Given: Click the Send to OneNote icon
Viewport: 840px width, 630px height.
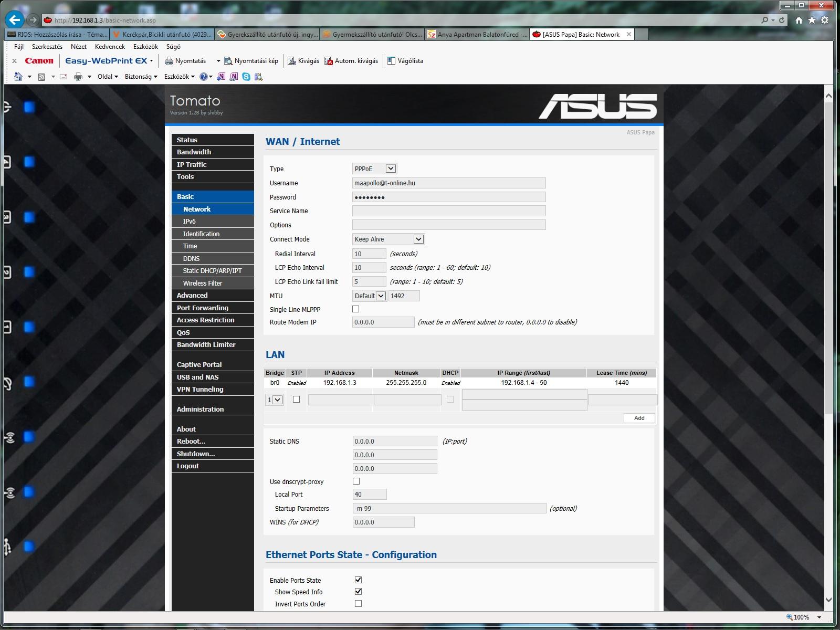Looking at the screenshot, I should click(221, 77).
